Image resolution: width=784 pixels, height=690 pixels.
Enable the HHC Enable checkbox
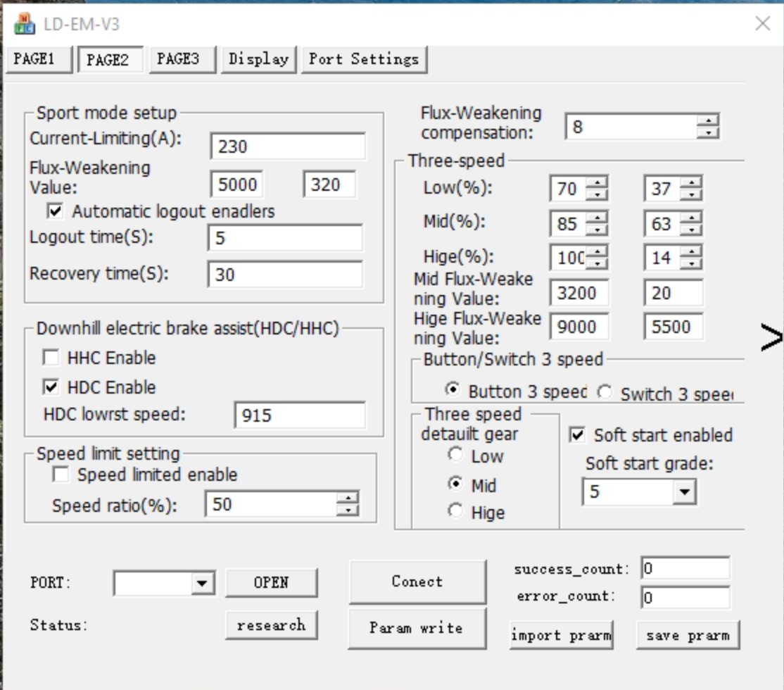pos(51,358)
